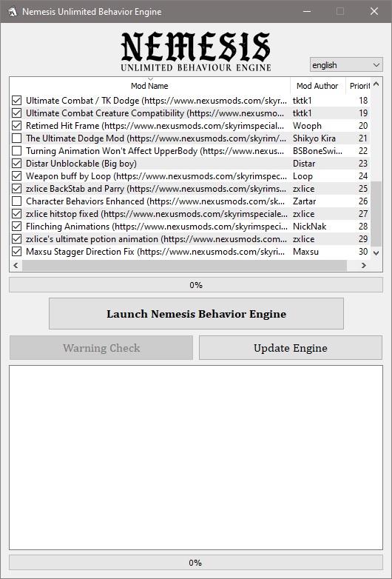Enable Character Behaviors Enhanced checkbox
The image size is (392, 579).
16,201
